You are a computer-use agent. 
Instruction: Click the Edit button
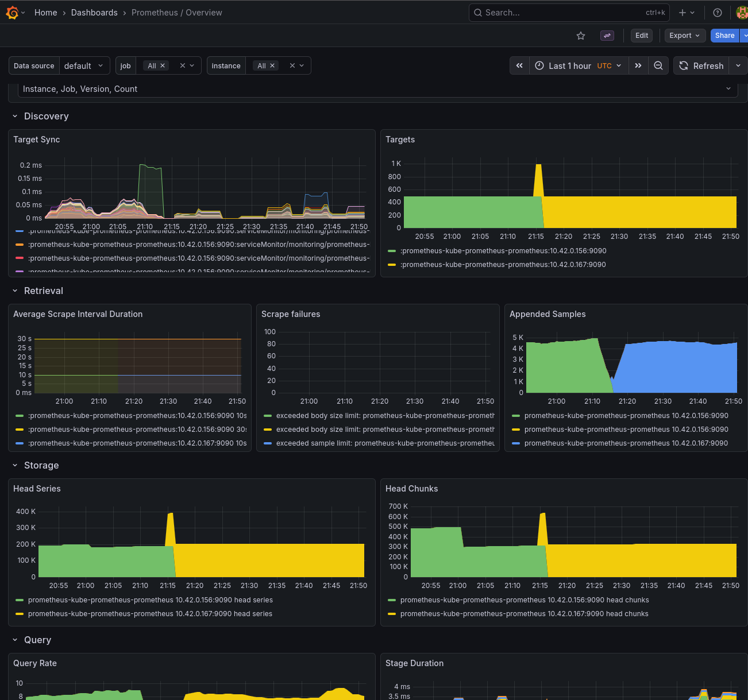tap(641, 35)
